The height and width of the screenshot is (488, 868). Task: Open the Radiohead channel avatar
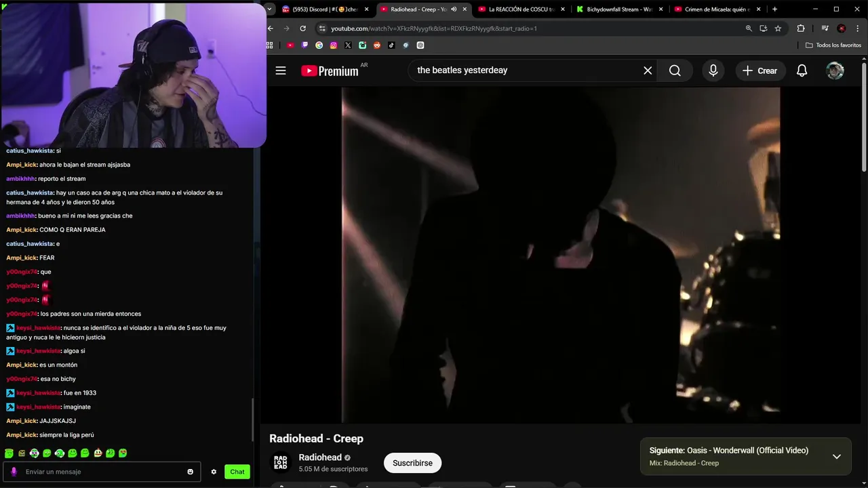pyautogui.click(x=281, y=462)
